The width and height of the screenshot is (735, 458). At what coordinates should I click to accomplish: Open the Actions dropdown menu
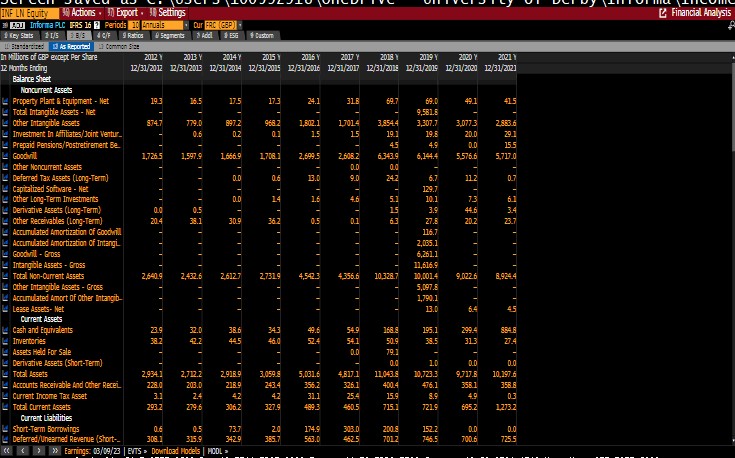click(82, 13)
